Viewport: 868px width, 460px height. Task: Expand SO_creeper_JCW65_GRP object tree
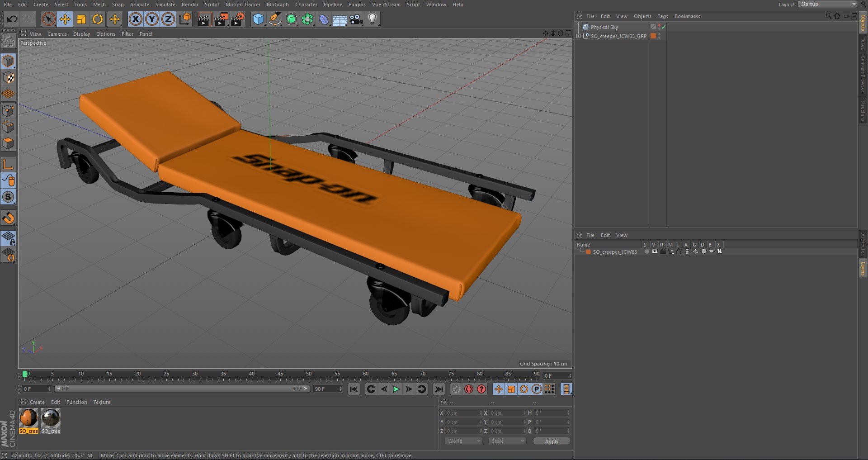[579, 36]
